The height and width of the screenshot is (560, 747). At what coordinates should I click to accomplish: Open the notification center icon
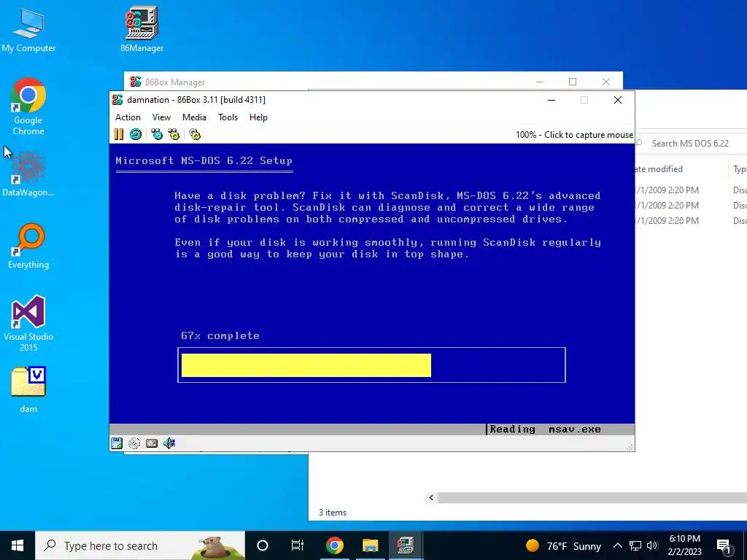(x=724, y=545)
